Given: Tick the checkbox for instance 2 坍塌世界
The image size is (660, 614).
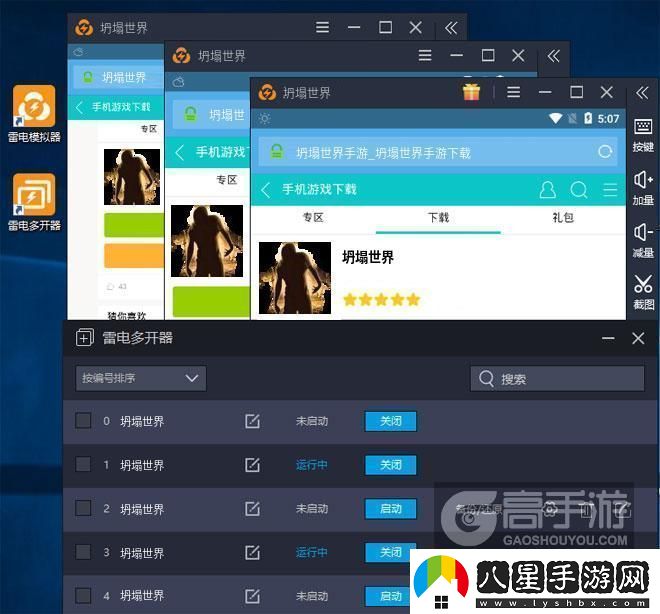Looking at the screenshot, I should pyautogui.click(x=83, y=508).
